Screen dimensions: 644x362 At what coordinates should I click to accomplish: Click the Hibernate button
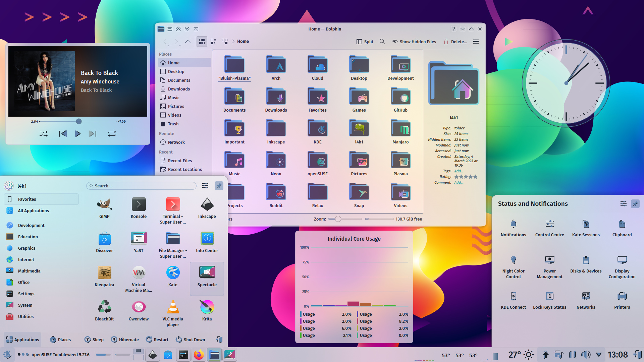coord(125,340)
